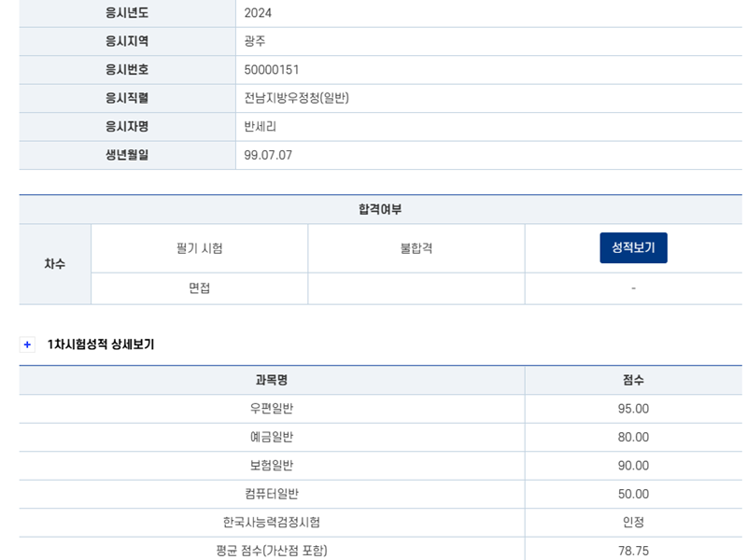Screen dimensions: 747x560
Task: Click the 보험일반 score 90.00
Action: click(633, 466)
